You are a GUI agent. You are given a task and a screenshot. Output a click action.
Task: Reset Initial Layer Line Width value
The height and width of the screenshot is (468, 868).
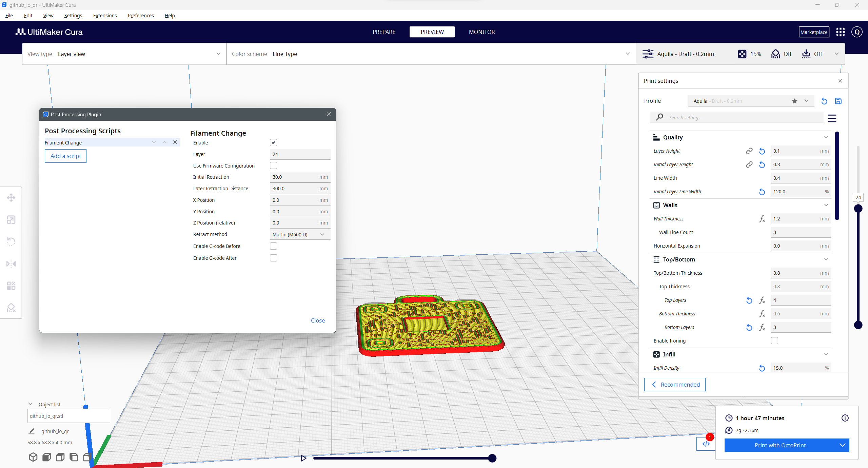pyautogui.click(x=762, y=192)
